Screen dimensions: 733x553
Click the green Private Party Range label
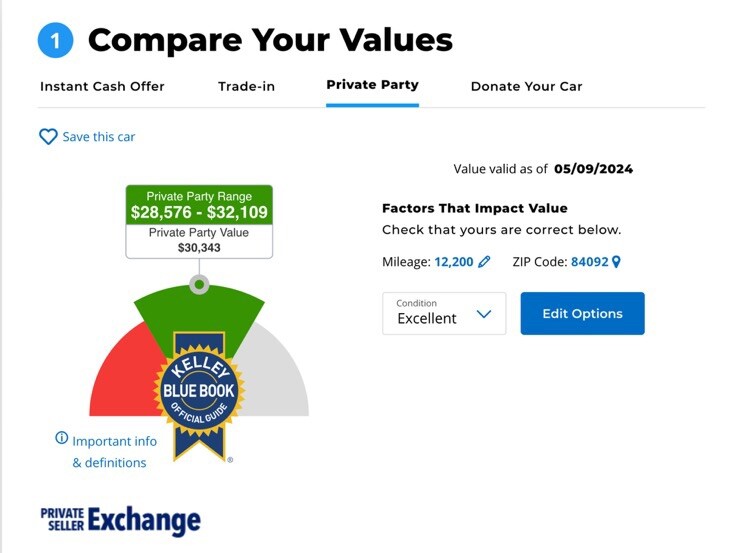click(x=199, y=205)
